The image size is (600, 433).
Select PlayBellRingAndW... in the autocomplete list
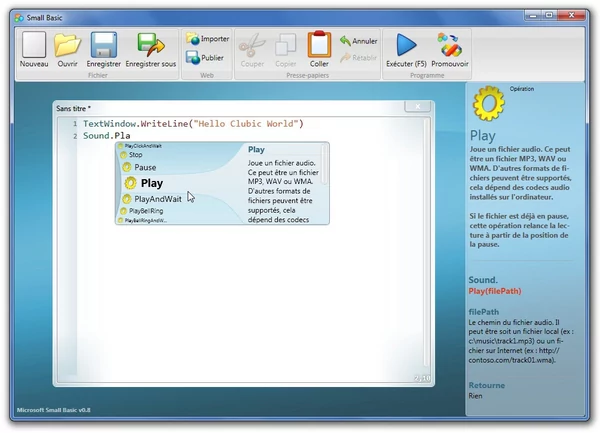[142, 220]
